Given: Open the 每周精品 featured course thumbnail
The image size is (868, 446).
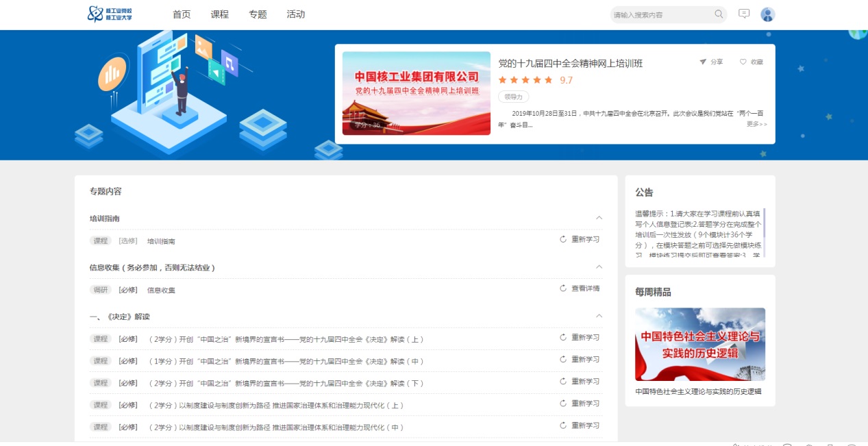Looking at the screenshot, I should coord(700,344).
